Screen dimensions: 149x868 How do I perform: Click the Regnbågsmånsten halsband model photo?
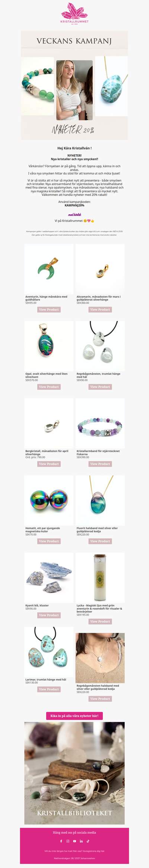(100, 658)
